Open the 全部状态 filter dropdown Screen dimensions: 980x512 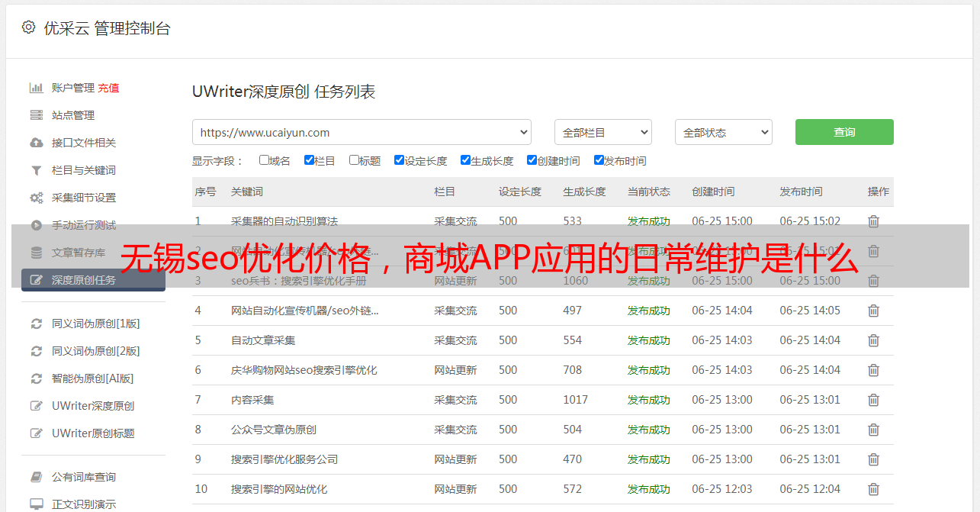point(723,132)
